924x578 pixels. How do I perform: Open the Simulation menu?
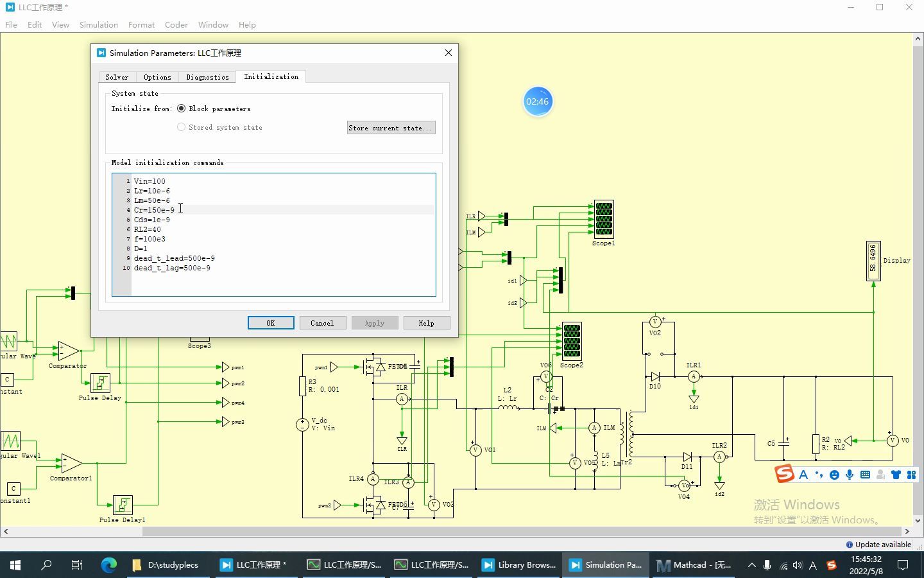click(99, 25)
